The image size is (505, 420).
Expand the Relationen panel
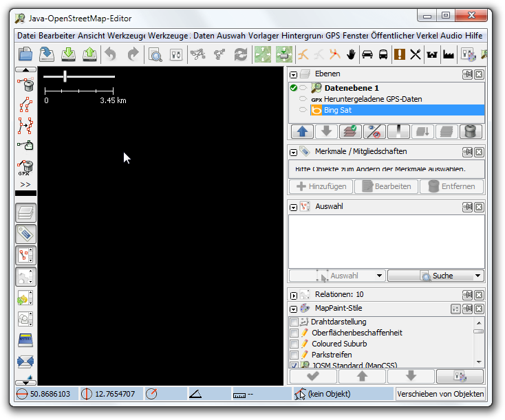294,295
